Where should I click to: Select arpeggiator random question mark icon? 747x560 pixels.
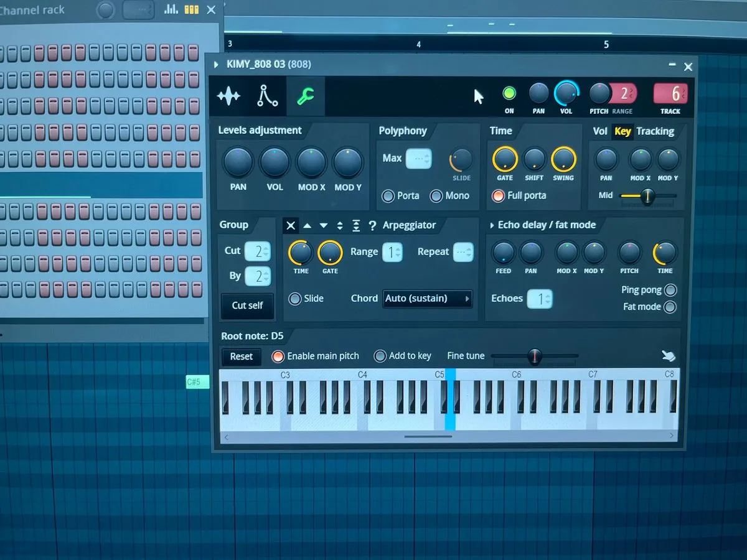point(372,225)
